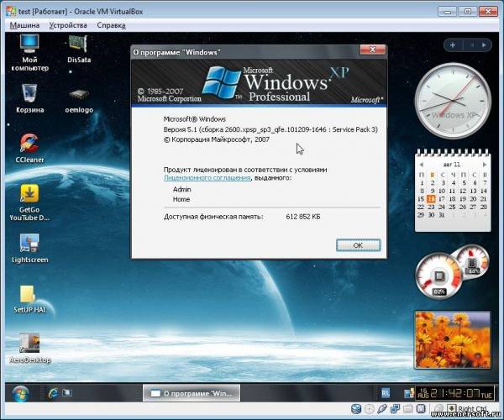Open the GetGo YouTube Downloader shortcut
This screenshot has width=504, height=420.
pyautogui.click(x=29, y=202)
